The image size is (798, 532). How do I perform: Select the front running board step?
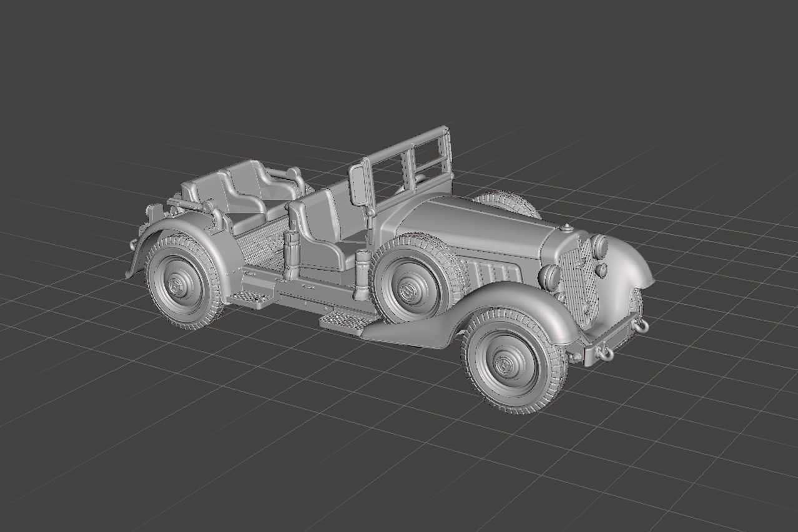tap(347, 321)
